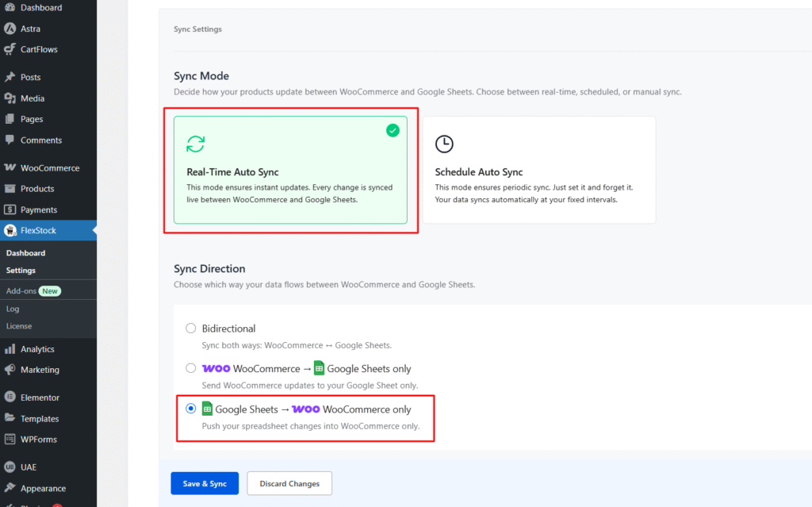Click the Comments speech bubble icon
Image resolution: width=812 pixels, height=507 pixels.
coord(10,140)
